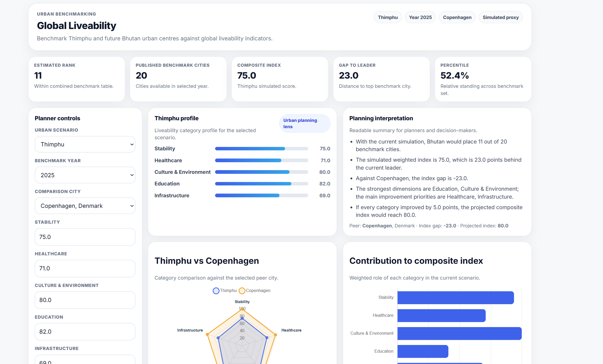Select the Simulated proxy chip
The height and width of the screenshot is (364, 603).
click(x=500, y=17)
